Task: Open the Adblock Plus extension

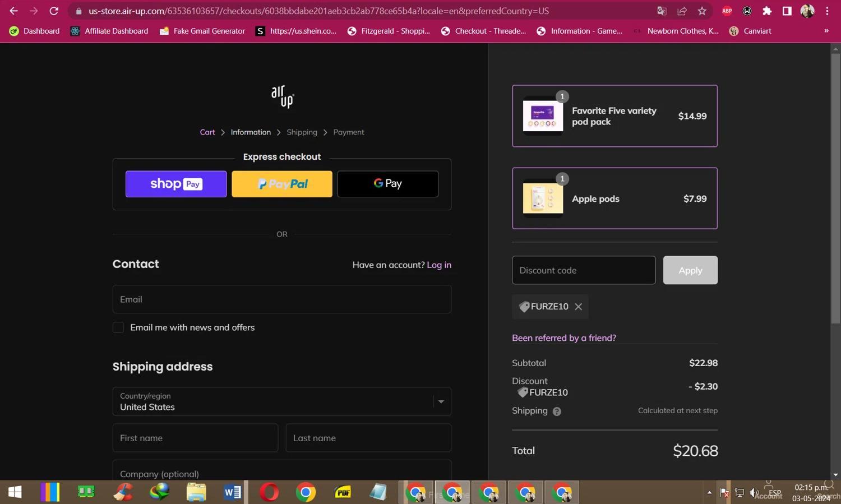Action: pyautogui.click(x=727, y=11)
